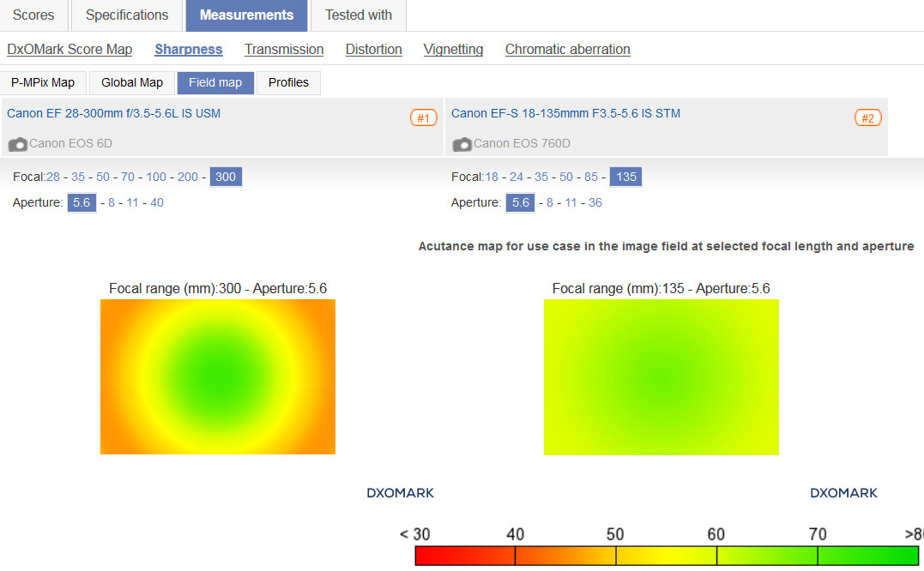
Task: Switch to P-MPix Map view
Action: [x=43, y=83]
